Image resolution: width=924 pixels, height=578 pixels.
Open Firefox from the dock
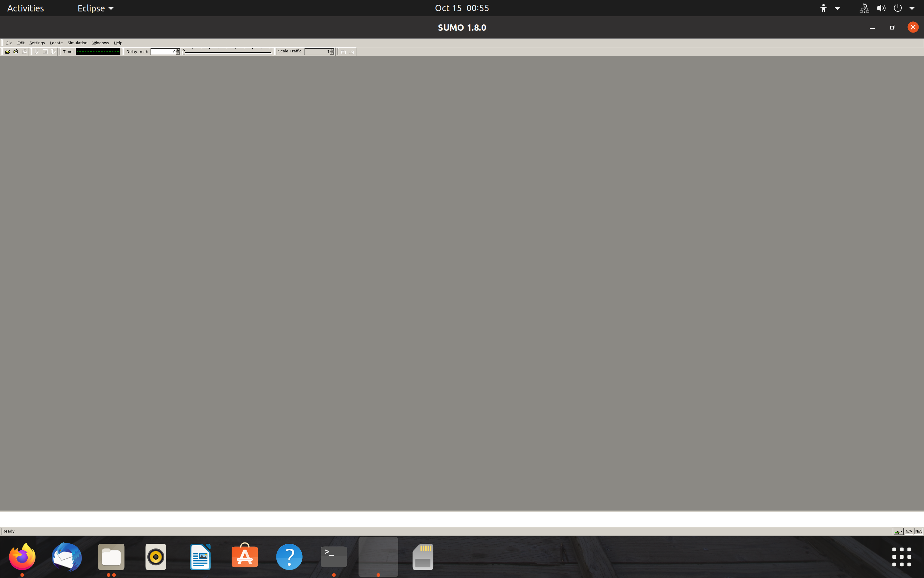(22, 557)
